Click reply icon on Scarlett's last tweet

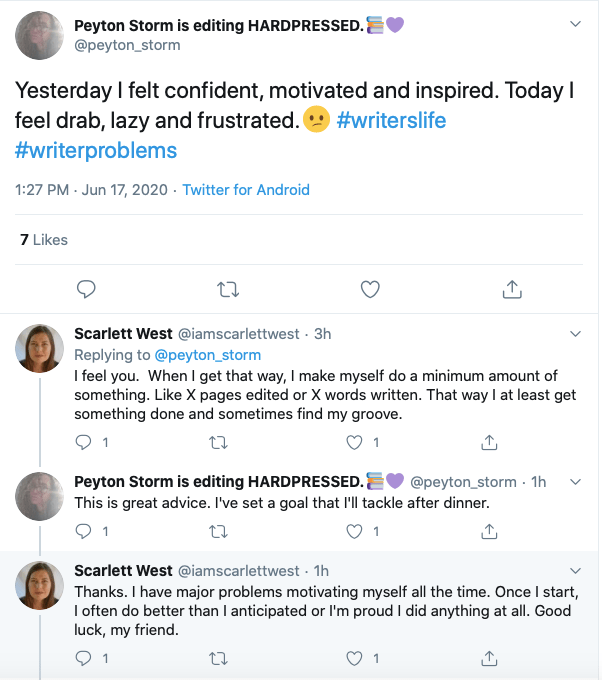pos(84,658)
